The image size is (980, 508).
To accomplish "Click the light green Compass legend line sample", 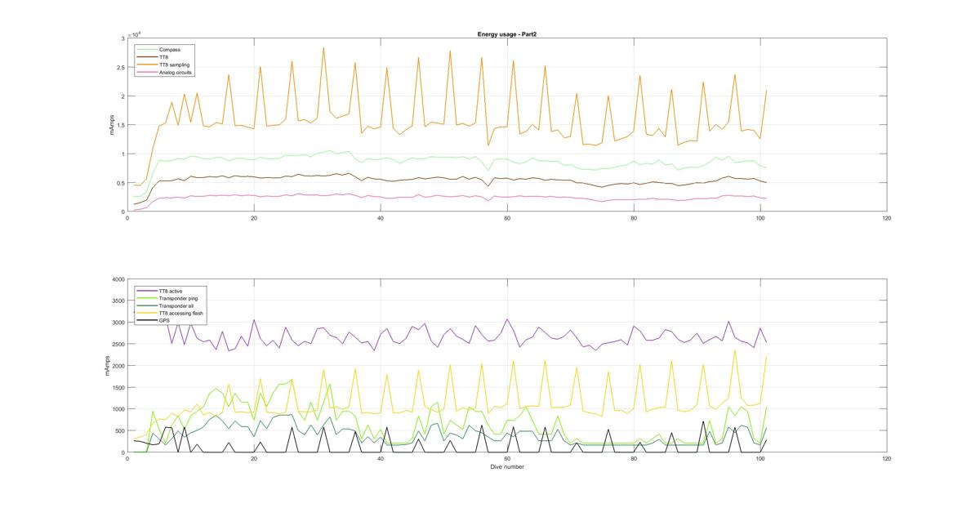I will click(x=147, y=50).
